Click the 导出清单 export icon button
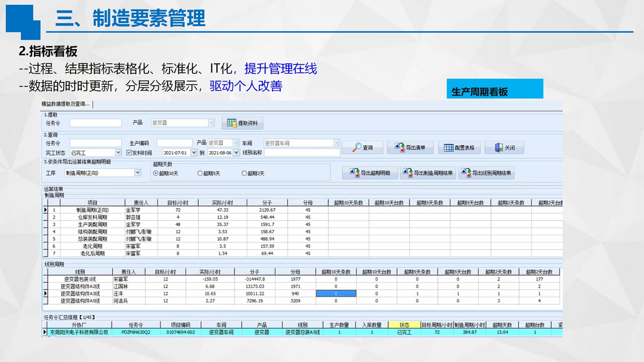The width and height of the screenshot is (644, 362). pos(410,147)
